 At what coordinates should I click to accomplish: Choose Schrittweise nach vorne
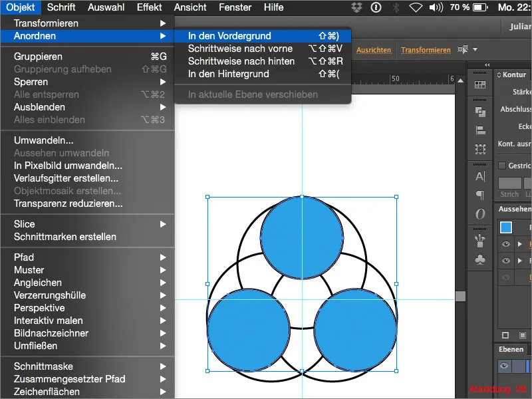(x=263, y=49)
